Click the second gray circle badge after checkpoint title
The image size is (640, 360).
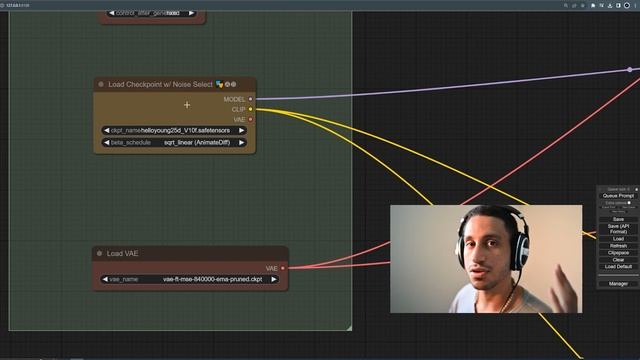point(233,84)
